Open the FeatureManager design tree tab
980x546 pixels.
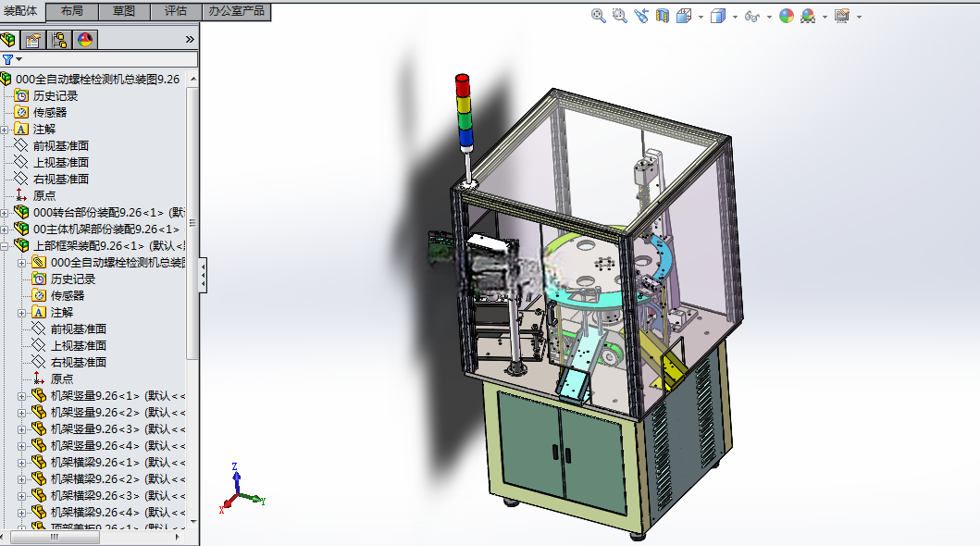click(x=8, y=40)
